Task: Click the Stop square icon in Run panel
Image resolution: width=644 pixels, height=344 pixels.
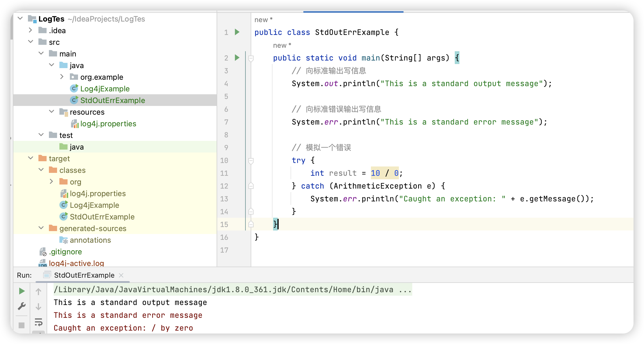Action: click(x=22, y=325)
